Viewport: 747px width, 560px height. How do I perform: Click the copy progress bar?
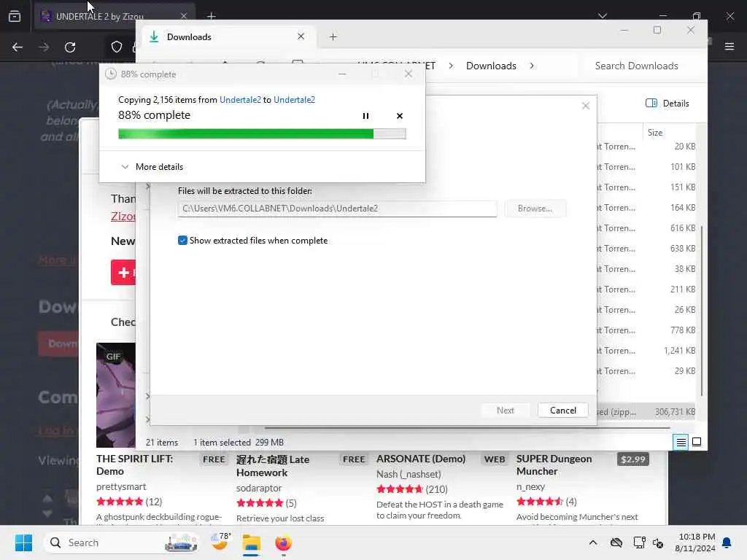[x=262, y=134]
